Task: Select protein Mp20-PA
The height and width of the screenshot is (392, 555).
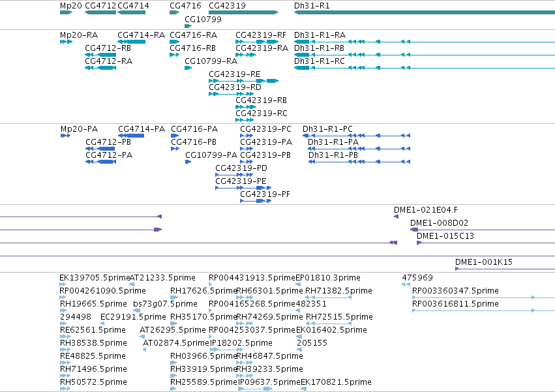Action: click(80, 129)
